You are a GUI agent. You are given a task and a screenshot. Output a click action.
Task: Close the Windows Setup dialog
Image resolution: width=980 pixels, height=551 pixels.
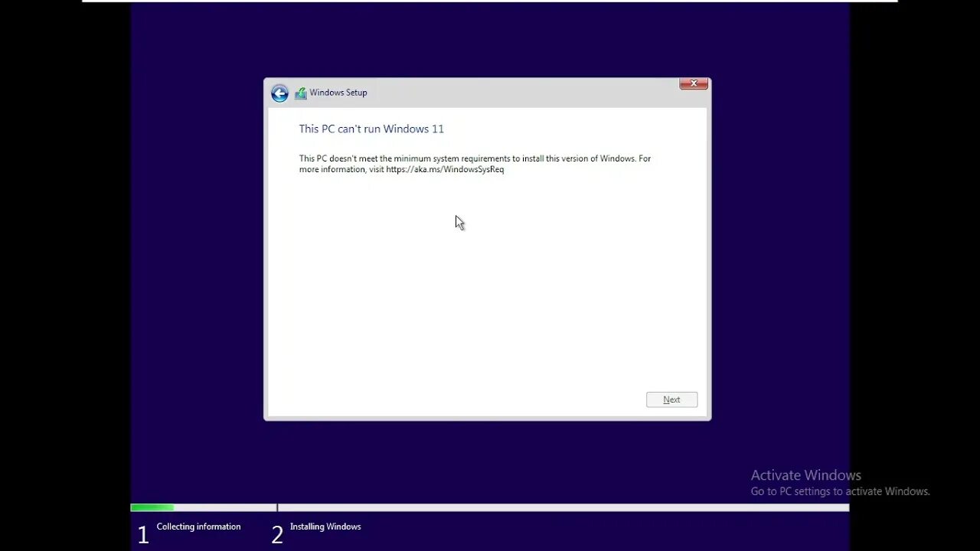pos(693,83)
